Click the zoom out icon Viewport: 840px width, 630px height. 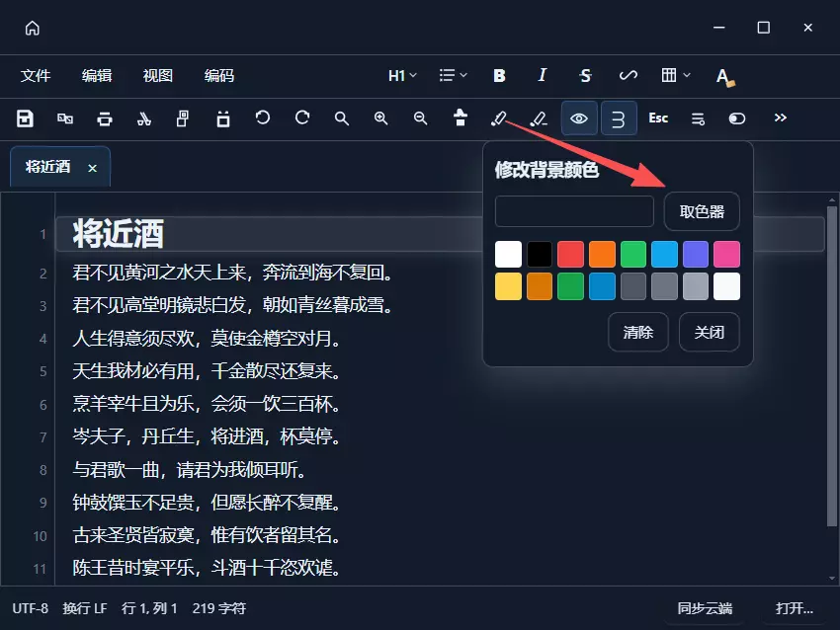pyautogui.click(x=421, y=118)
